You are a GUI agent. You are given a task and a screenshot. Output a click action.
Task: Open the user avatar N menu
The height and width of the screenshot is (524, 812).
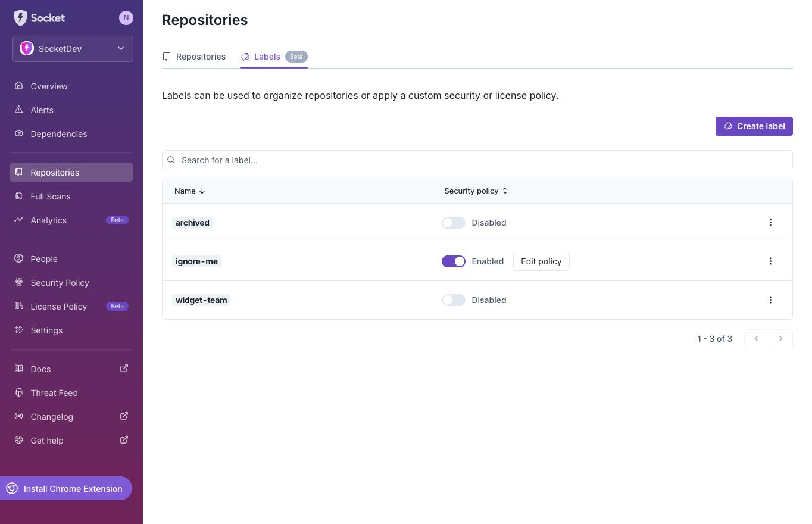(x=126, y=18)
